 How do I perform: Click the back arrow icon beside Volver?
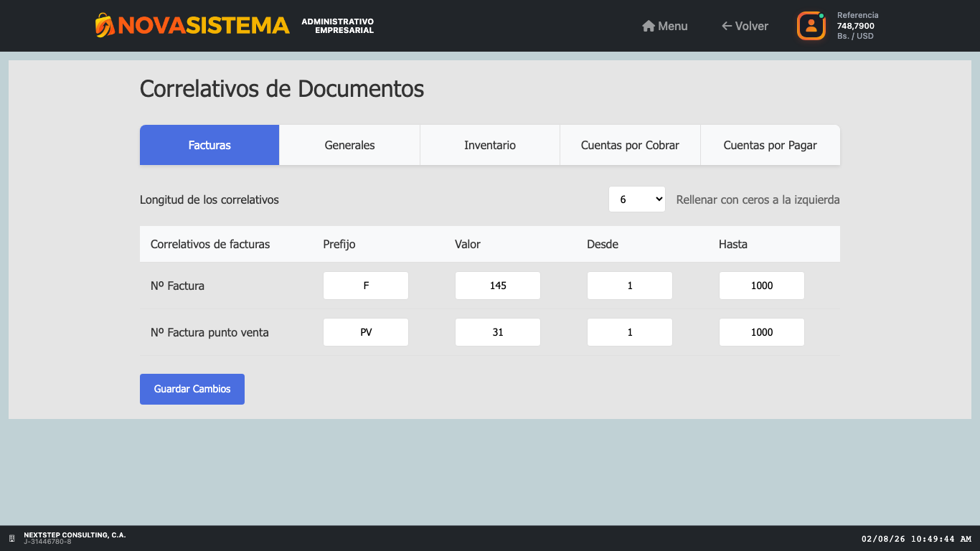(x=727, y=26)
